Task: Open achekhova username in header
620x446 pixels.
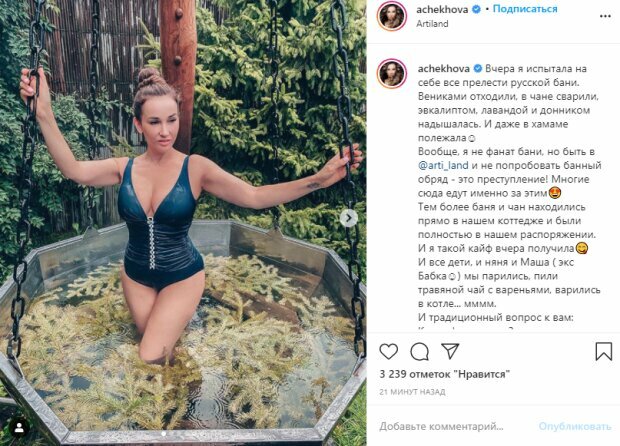Action: point(443,9)
